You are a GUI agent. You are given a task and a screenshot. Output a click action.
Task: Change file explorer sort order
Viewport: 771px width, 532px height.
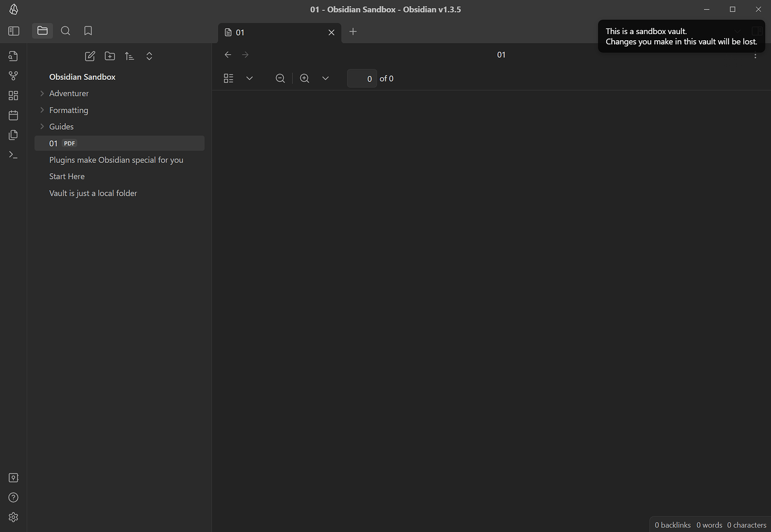130,56
